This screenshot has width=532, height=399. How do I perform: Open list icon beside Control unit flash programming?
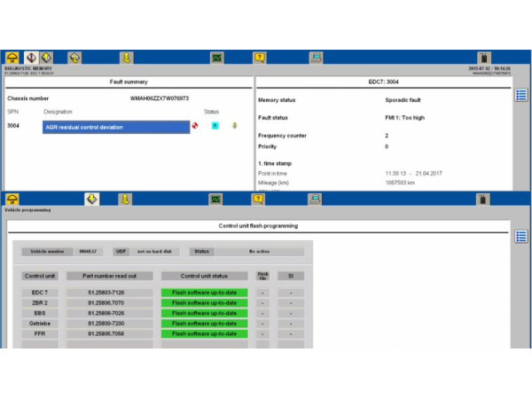click(521, 236)
